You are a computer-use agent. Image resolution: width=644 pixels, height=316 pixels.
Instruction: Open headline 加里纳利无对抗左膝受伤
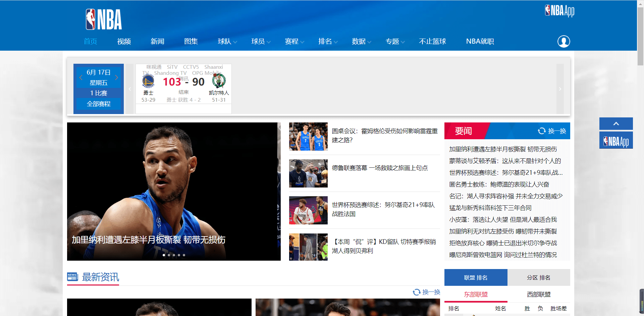pos(503,231)
